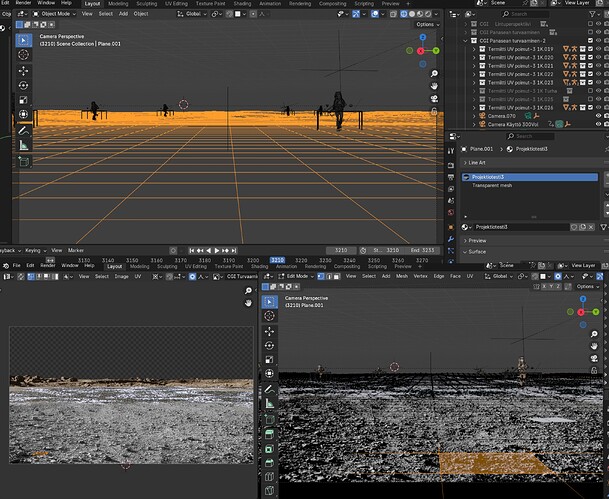609x499 pixels.
Task: Click pan hand icon in top viewport
Action: click(x=434, y=86)
